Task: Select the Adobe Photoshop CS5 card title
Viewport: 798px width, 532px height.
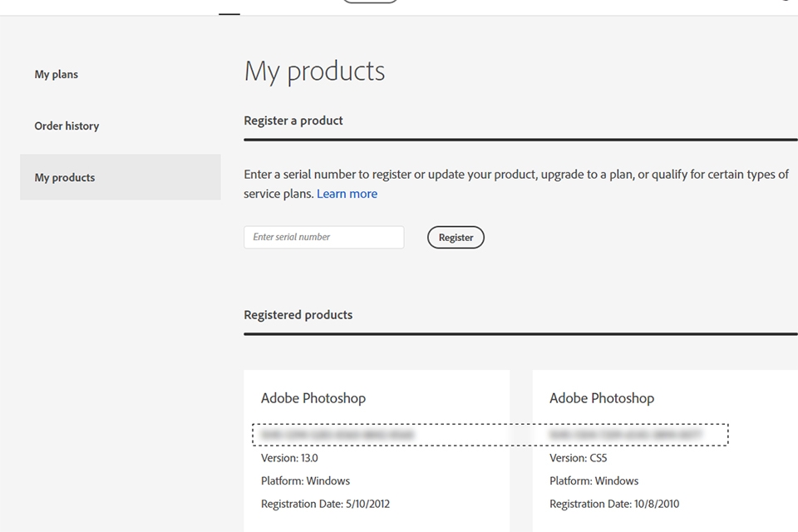Action: click(x=602, y=398)
